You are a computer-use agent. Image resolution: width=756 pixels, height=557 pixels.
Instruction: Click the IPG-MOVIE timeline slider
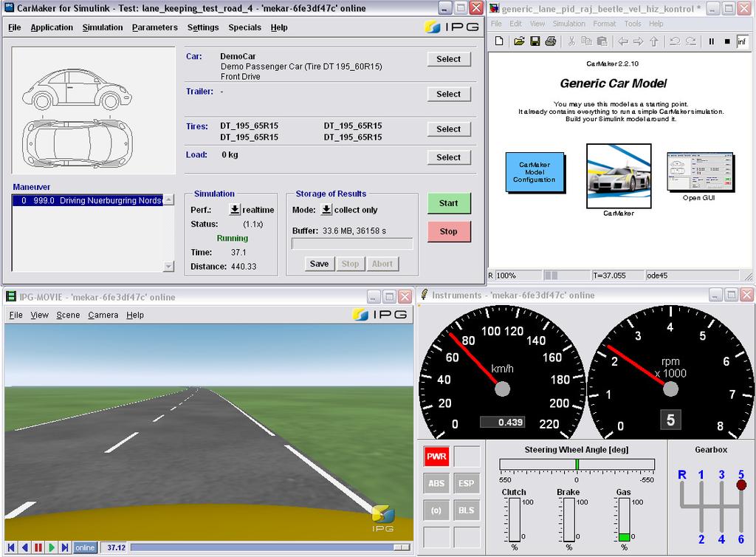click(x=270, y=547)
